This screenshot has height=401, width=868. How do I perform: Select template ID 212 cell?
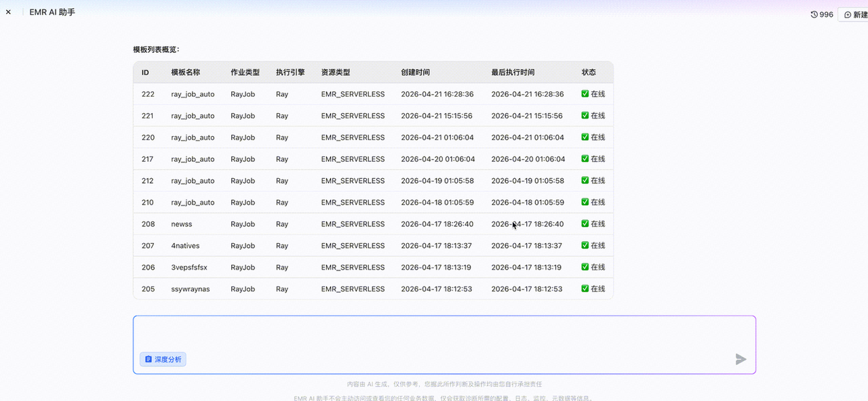coord(148,181)
